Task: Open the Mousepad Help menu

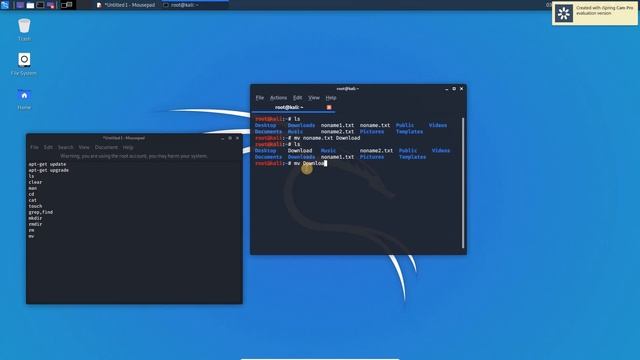Action: [128, 147]
